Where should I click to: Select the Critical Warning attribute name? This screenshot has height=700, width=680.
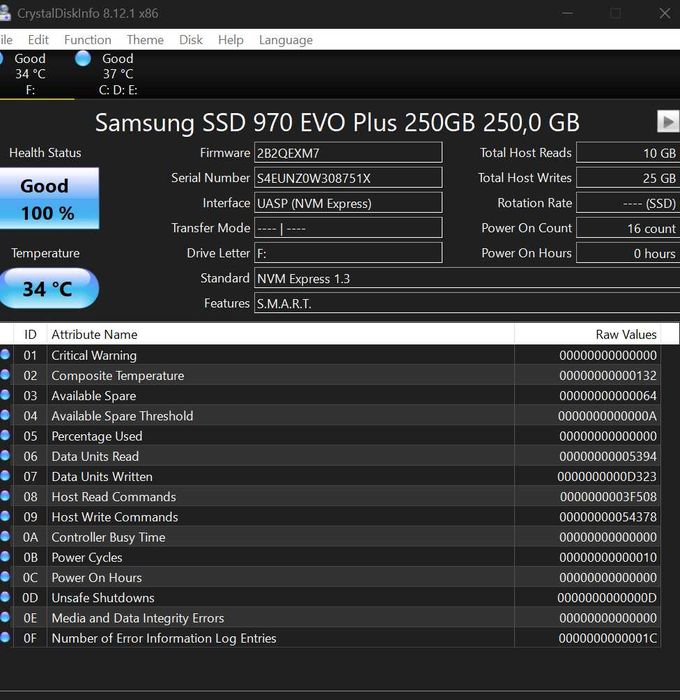[94, 355]
